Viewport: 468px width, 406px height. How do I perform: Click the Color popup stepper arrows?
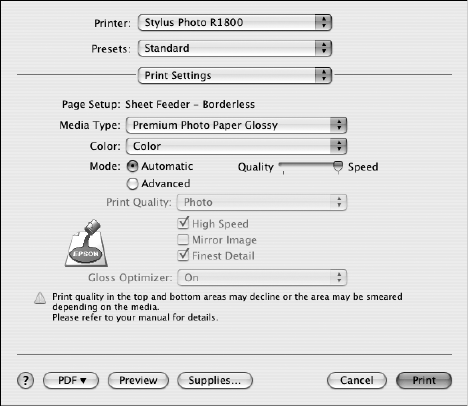pos(339,146)
